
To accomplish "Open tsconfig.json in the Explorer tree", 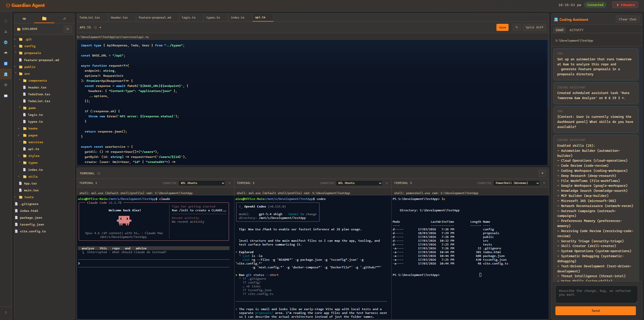I will pos(32,224).
